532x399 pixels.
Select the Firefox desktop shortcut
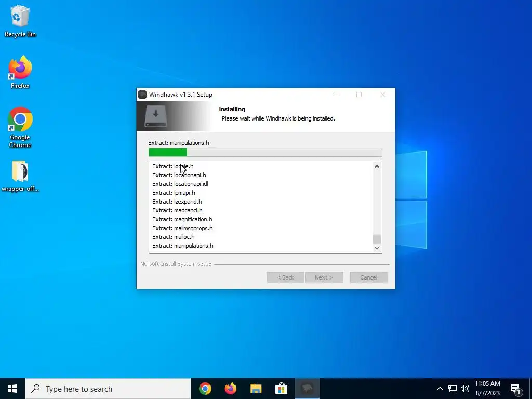click(x=20, y=72)
